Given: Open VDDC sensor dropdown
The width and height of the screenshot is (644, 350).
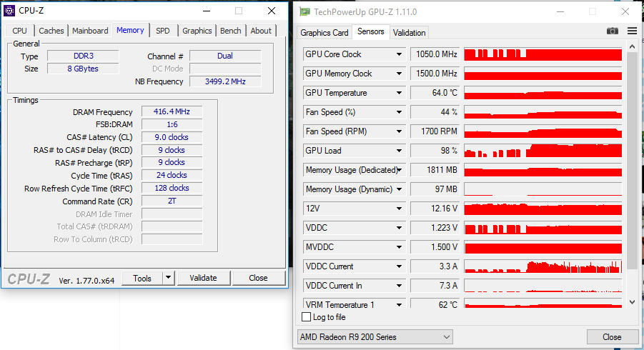Looking at the screenshot, I should [x=399, y=228].
